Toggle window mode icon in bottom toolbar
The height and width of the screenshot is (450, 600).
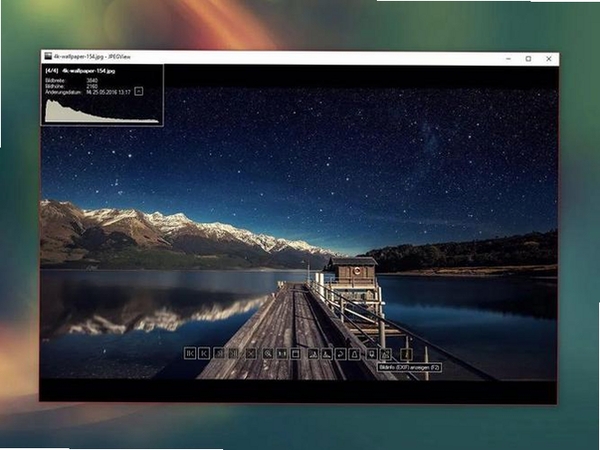(295, 354)
